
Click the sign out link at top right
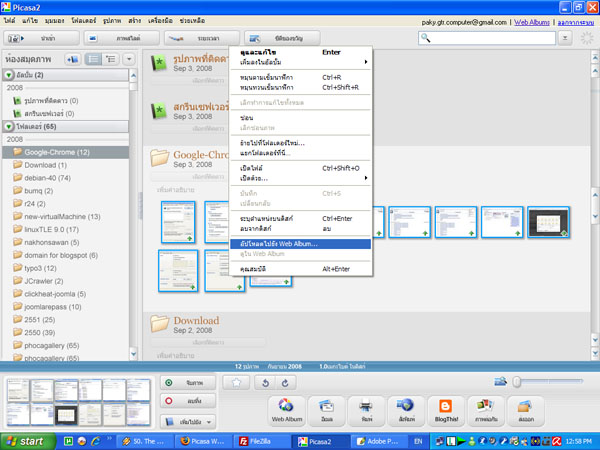click(576, 23)
